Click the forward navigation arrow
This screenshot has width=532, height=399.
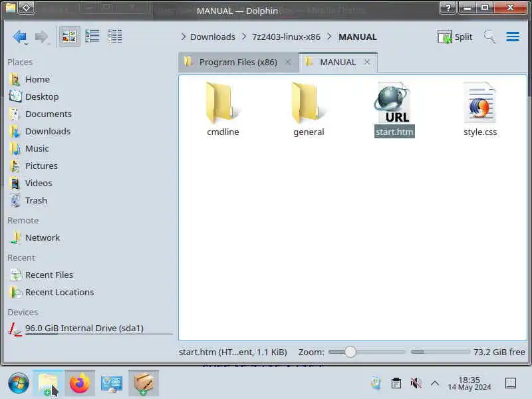pos(41,37)
